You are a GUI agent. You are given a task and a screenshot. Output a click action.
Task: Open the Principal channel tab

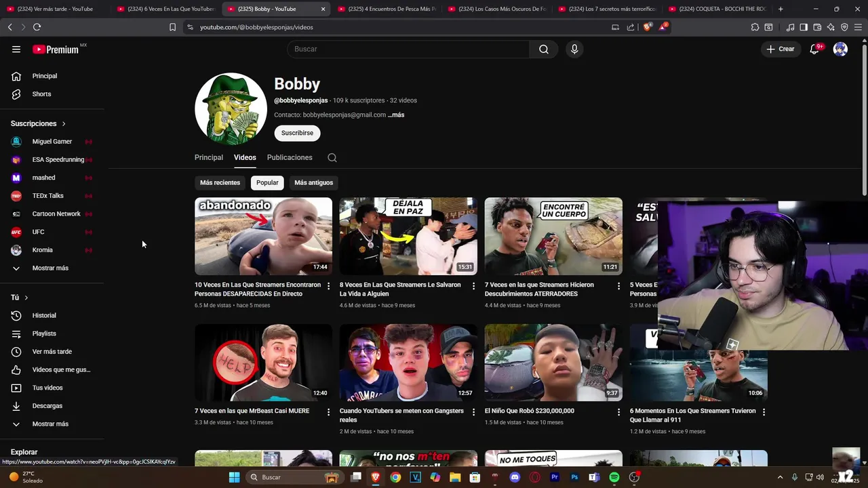coord(209,157)
